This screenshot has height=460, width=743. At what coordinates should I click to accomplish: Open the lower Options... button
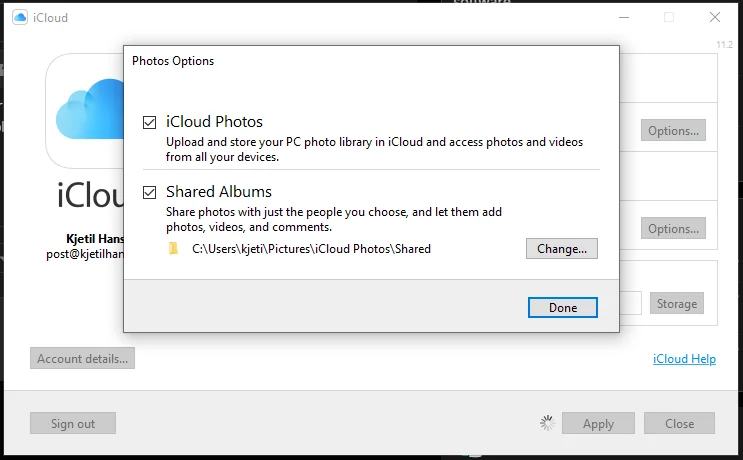(x=673, y=228)
